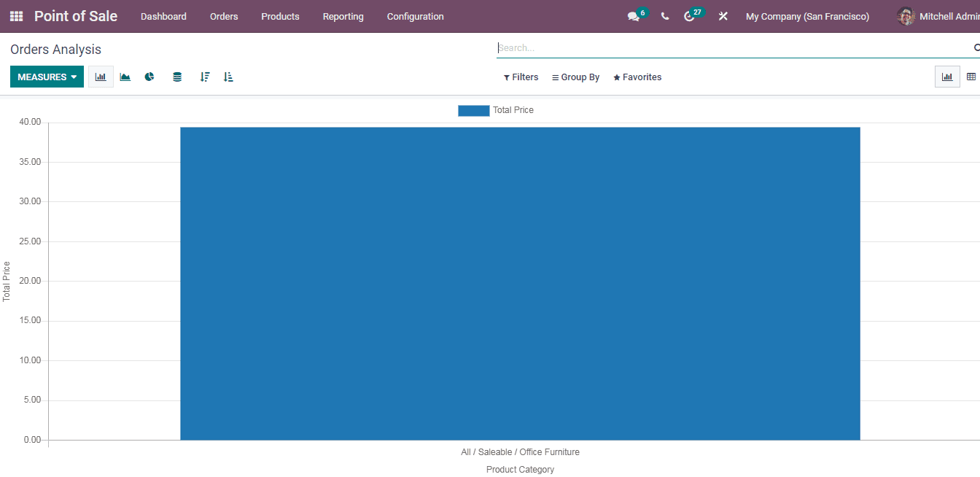Image resolution: width=980 pixels, height=477 pixels.
Task: Select the bar chart view type
Action: [101, 76]
